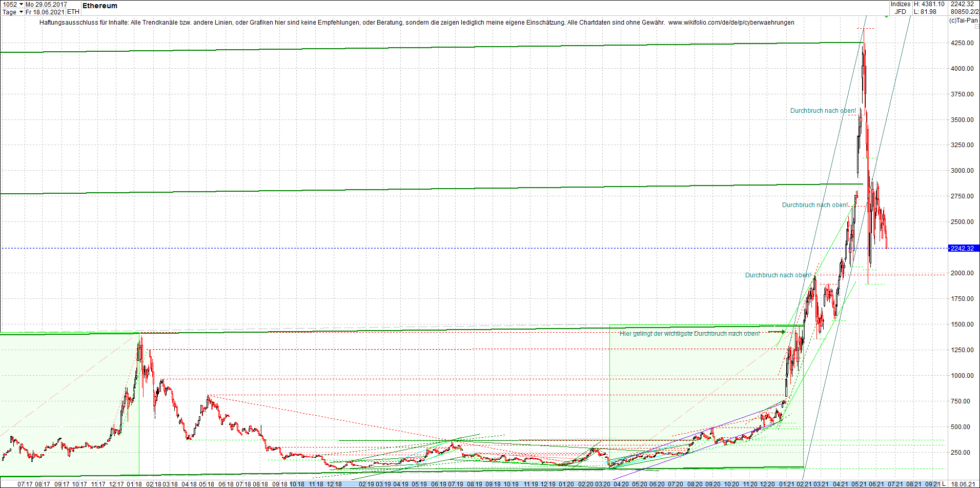Viewport: 980px width, 488px height.
Task: Click the blue 2242.32 price tag on axis
Action: click(x=963, y=248)
